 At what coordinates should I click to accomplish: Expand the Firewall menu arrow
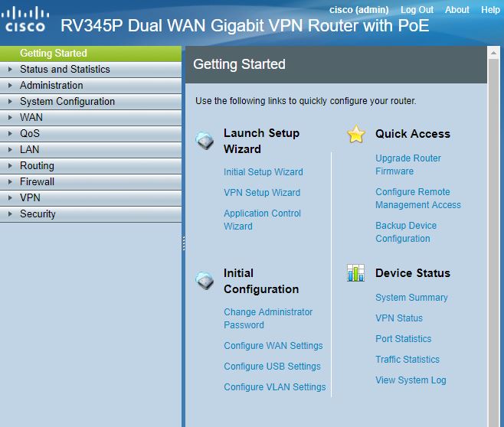[10, 181]
